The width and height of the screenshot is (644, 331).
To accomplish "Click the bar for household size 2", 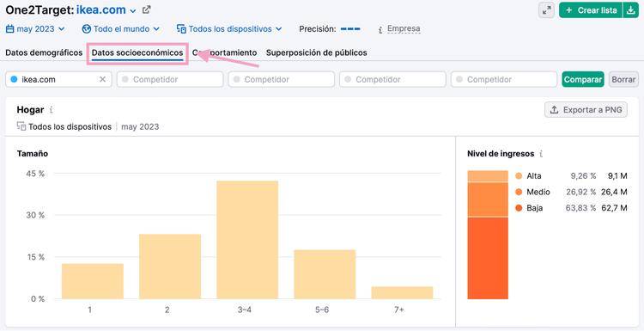I will (170, 267).
